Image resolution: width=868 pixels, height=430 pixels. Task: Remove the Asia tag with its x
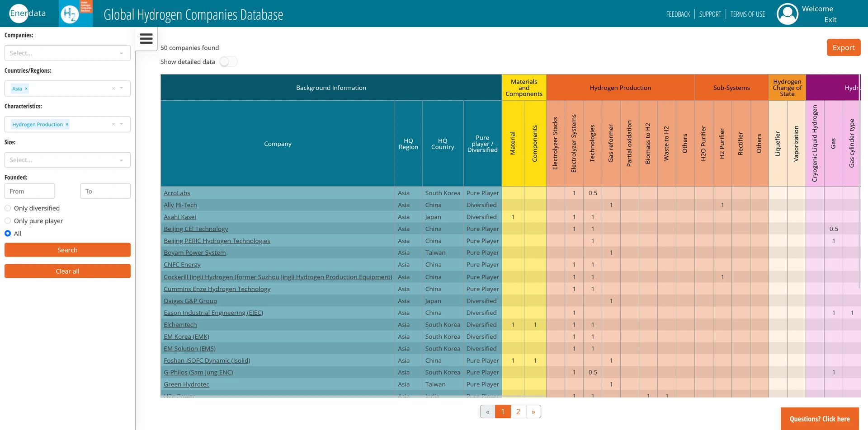26,89
